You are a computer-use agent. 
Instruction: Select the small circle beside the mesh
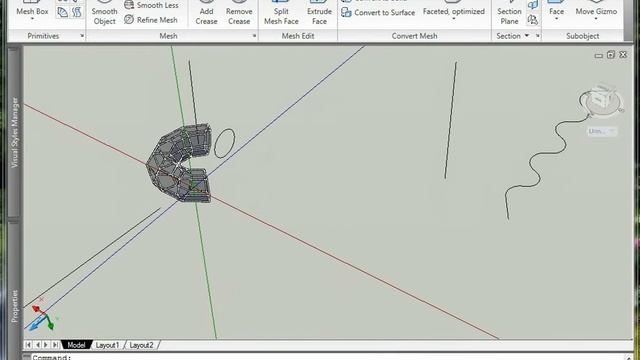click(224, 143)
